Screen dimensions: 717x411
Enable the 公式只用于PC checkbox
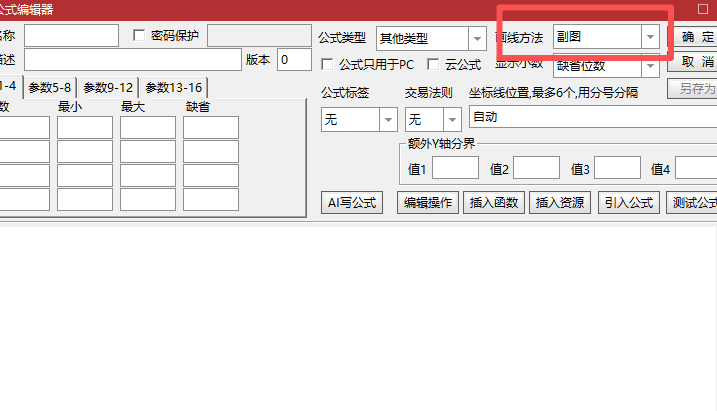327,64
